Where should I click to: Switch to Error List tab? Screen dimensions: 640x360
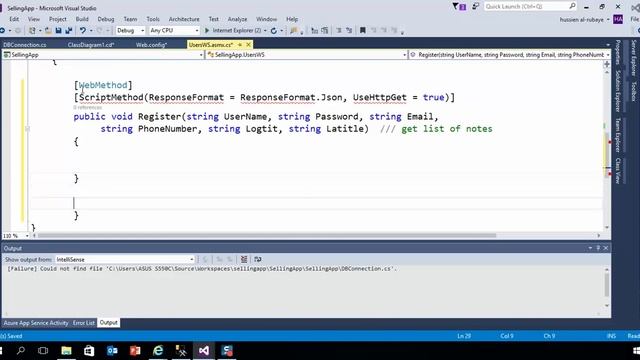click(84, 323)
